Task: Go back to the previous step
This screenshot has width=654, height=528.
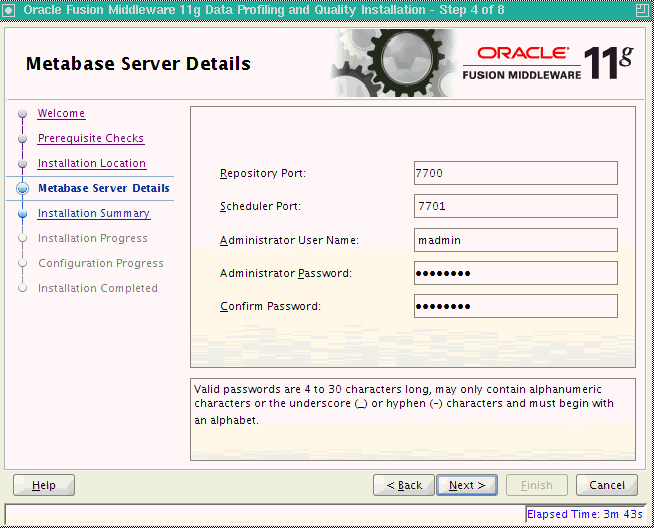Action: tap(404, 485)
